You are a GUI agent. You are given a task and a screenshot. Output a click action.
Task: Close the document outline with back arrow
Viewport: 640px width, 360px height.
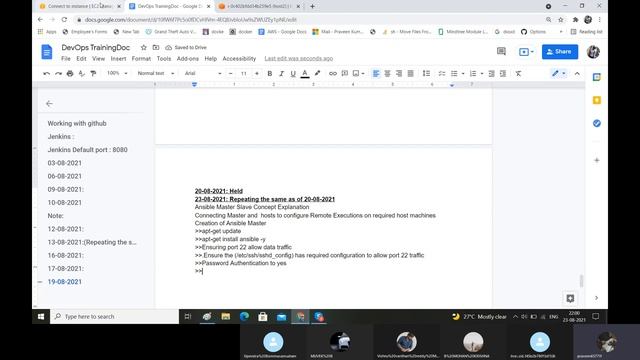49,104
